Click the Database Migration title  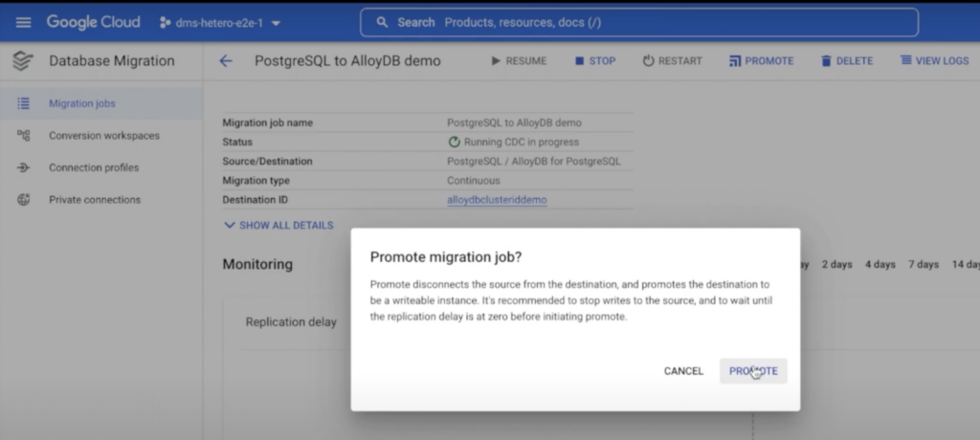(x=112, y=61)
